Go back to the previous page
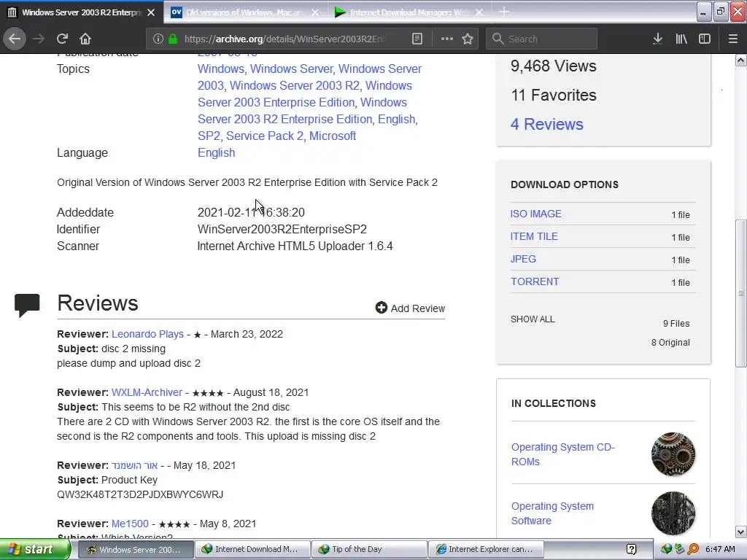 (15, 39)
